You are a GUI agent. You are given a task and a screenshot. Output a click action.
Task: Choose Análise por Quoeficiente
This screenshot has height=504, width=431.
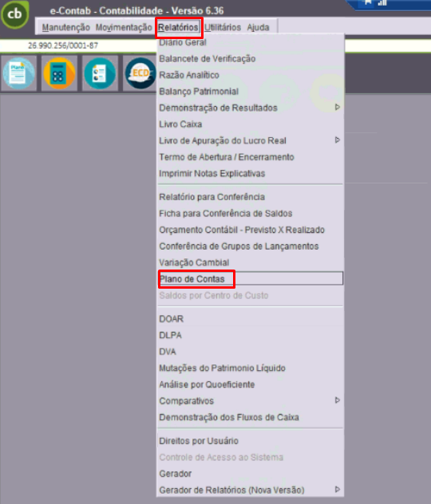(x=251, y=384)
